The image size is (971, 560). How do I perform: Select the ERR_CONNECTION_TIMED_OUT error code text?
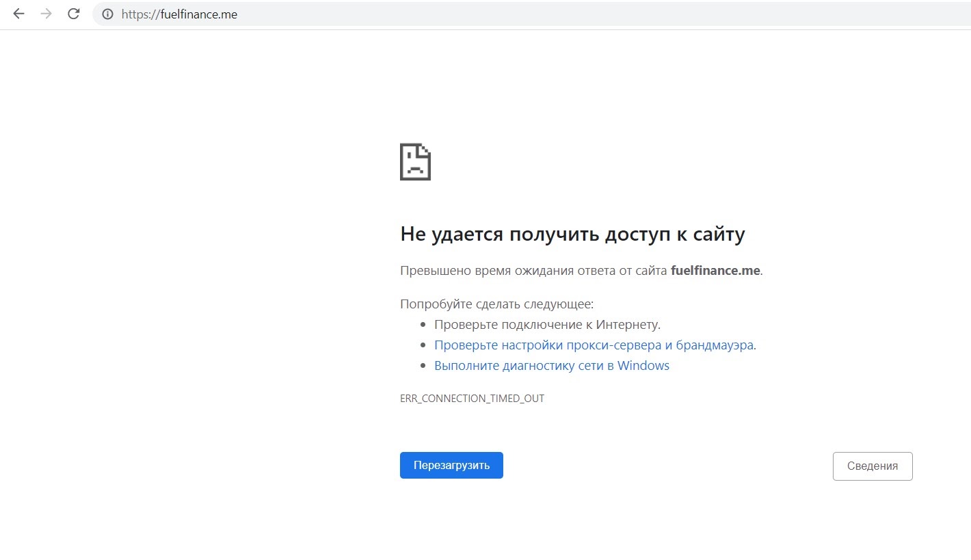(472, 398)
